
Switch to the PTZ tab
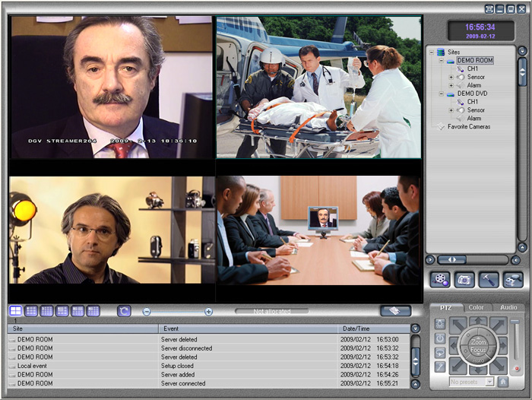tap(445, 308)
